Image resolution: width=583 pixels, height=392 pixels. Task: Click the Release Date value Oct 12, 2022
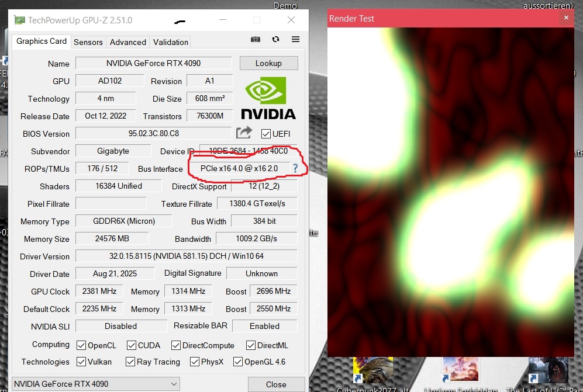106,116
